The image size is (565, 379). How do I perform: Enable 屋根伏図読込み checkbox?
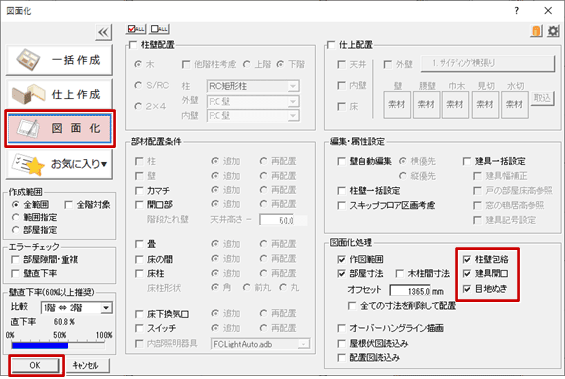[341, 343]
